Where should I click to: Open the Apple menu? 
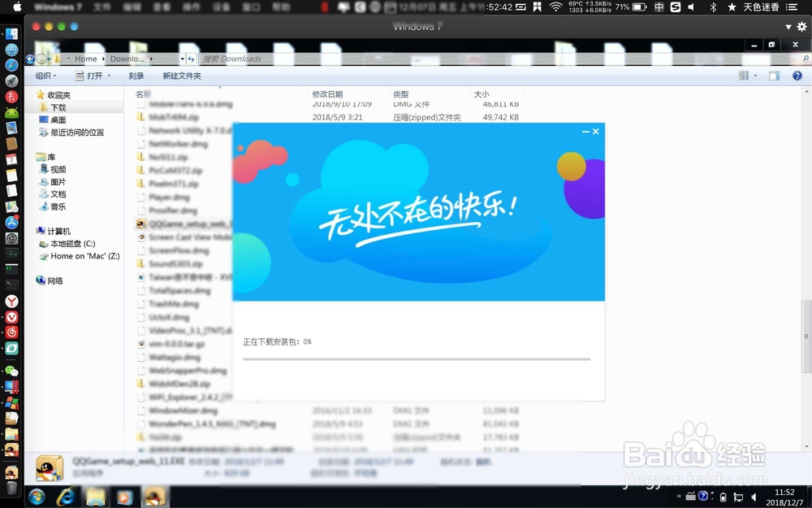(17, 7)
